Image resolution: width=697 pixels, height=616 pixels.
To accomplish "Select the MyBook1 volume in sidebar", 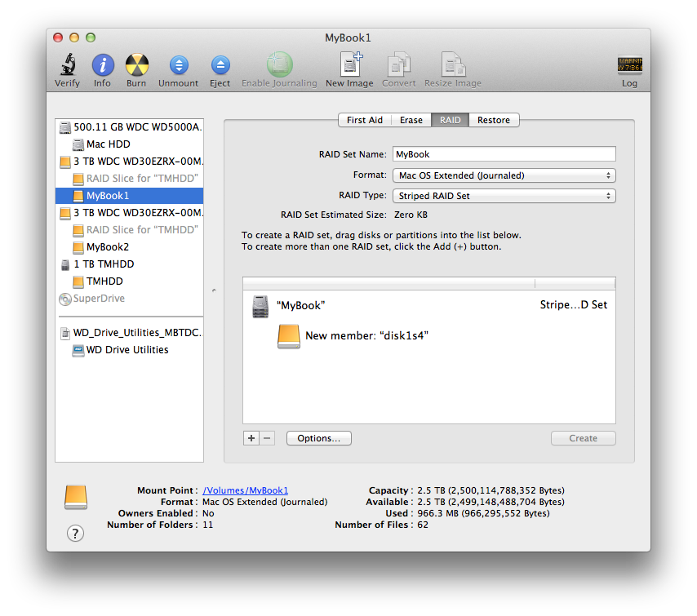I will click(x=129, y=196).
